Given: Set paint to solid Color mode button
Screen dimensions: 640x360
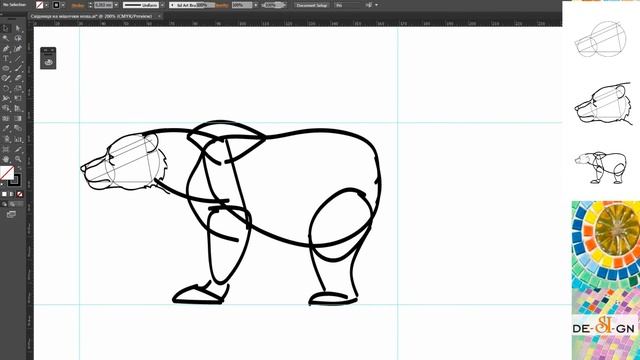Looking at the screenshot, I should (x=4, y=194).
